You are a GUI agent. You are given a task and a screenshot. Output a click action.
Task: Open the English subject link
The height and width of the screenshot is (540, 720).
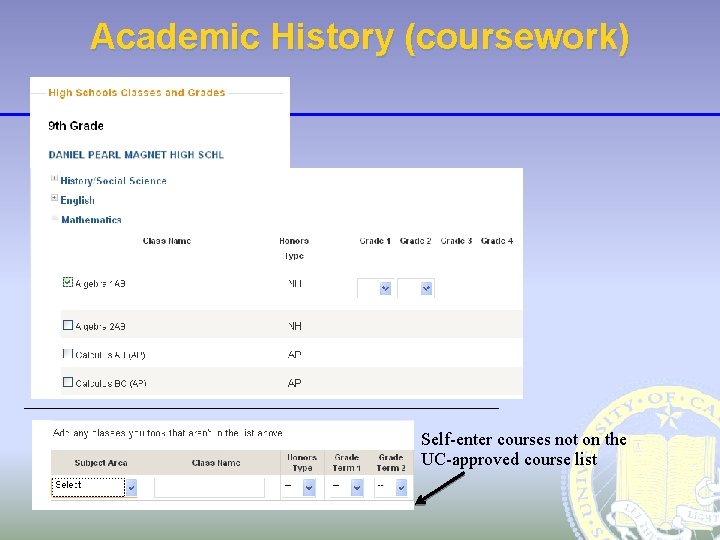click(78, 201)
